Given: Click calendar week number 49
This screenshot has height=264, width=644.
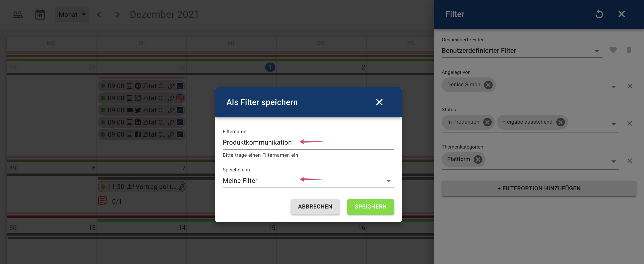Looking at the screenshot, I should click(x=13, y=168).
